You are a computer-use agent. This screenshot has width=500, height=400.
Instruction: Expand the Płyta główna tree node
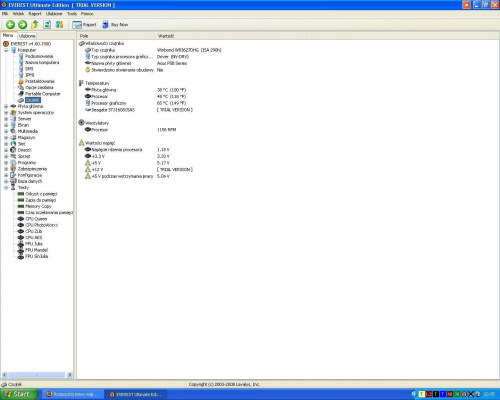click(x=6, y=106)
